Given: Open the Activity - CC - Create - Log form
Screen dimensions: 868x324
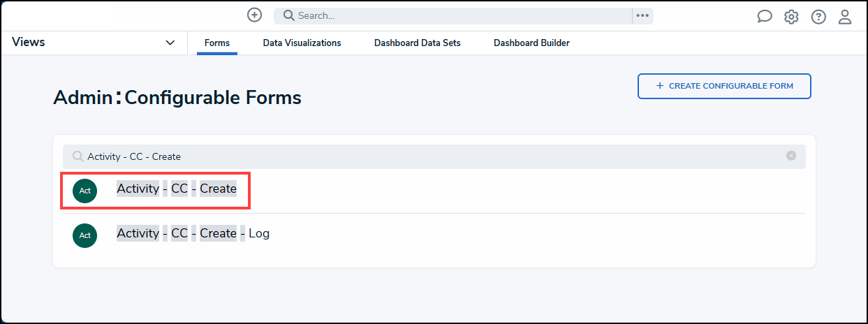Looking at the screenshot, I should [x=193, y=233].
